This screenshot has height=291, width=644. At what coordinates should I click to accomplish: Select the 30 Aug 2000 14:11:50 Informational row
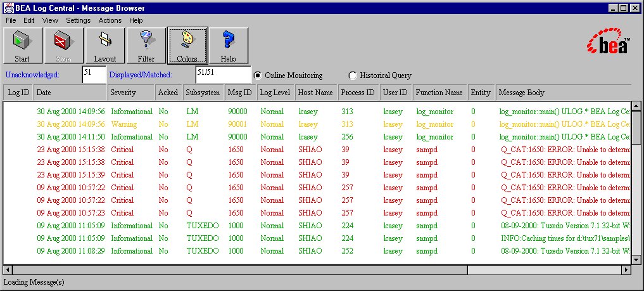(x=317, y=137)
